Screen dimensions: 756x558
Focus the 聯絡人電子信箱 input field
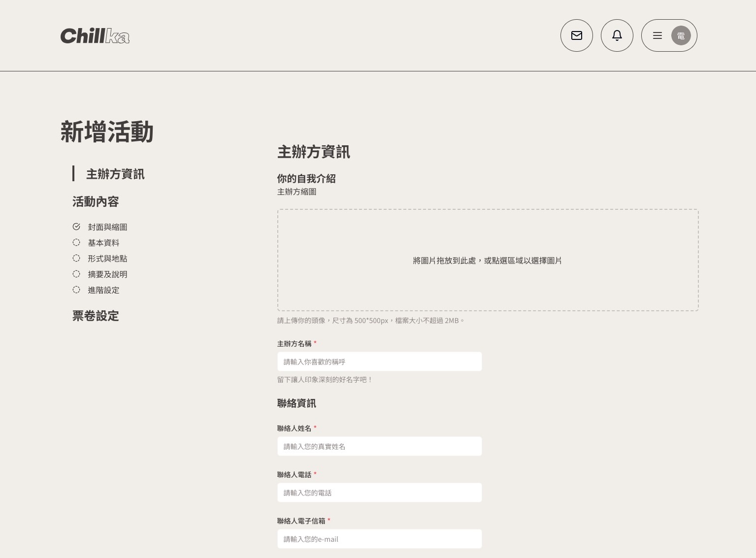pyautogui.click(x=380, y=539)
